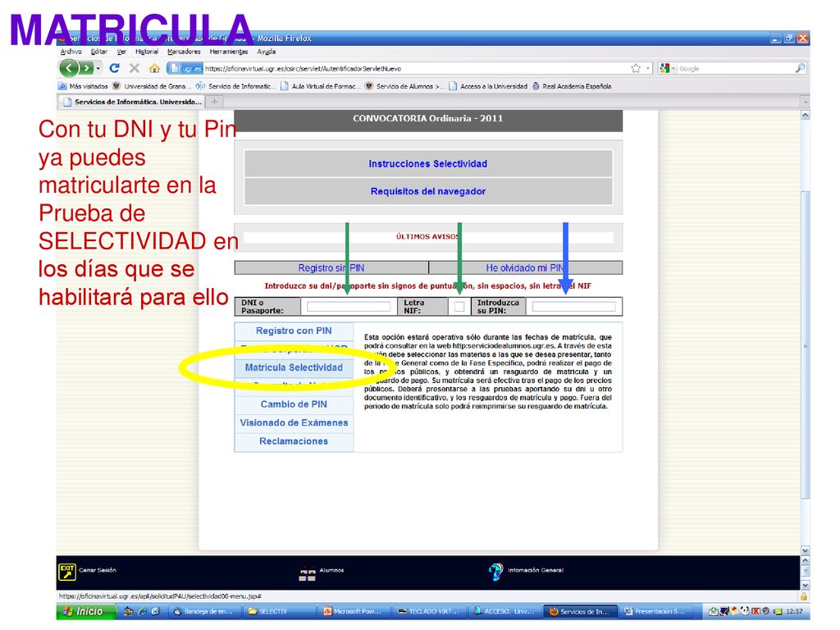840x630 pixels.
Task: Select the Servicios de Informática browser tab
Action: pyautogui.click(x=131, y=101)
